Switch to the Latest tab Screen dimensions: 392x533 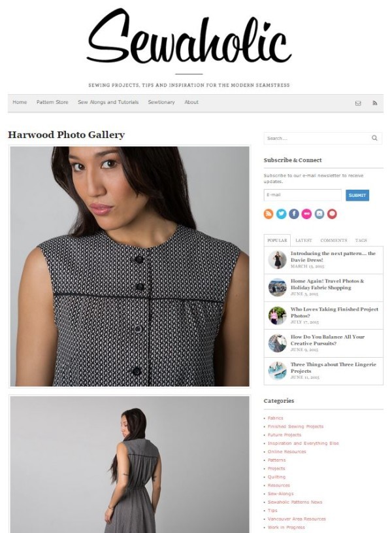(303, 240)
